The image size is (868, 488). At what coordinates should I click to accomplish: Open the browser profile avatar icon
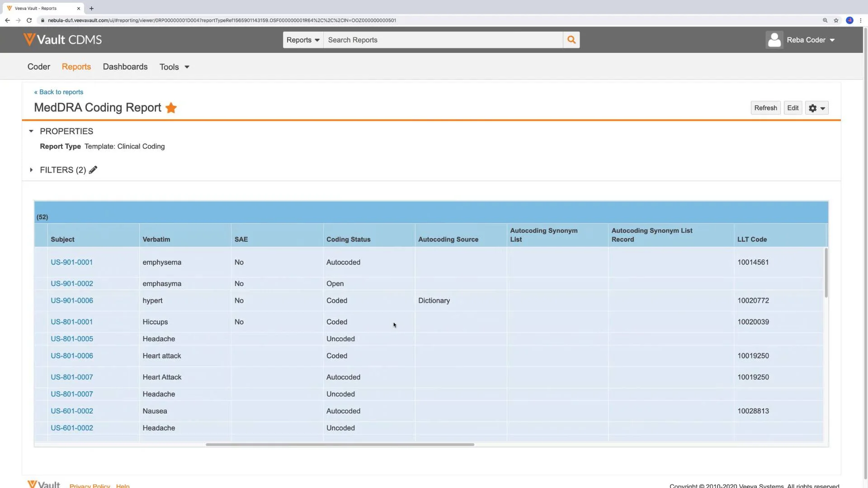(849, 20)
